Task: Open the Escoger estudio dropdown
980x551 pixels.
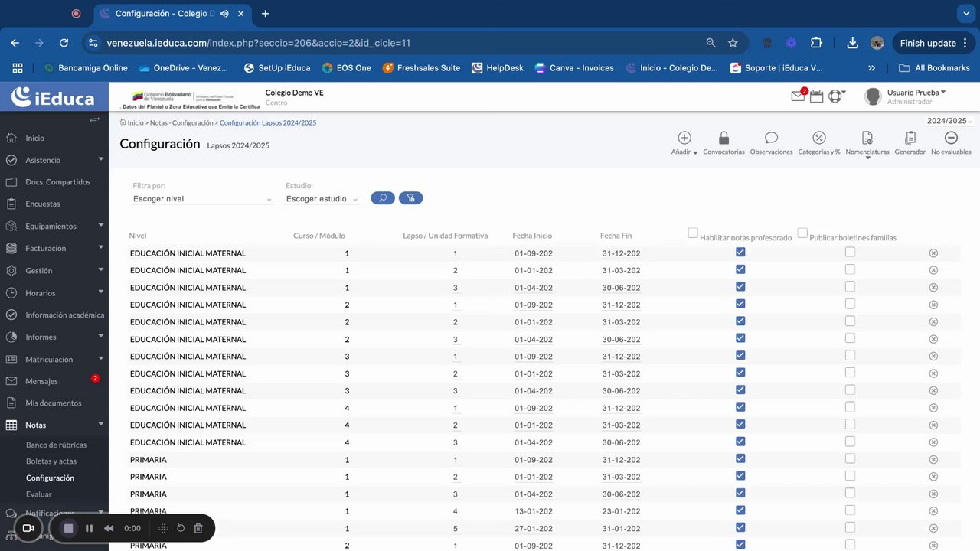Action: 322,199
